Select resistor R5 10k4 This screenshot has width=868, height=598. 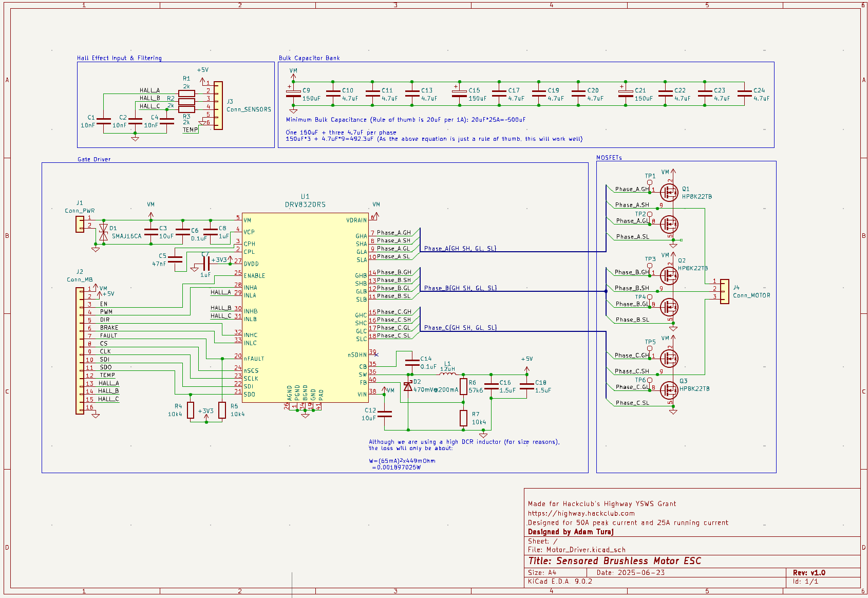coord(222,410)
